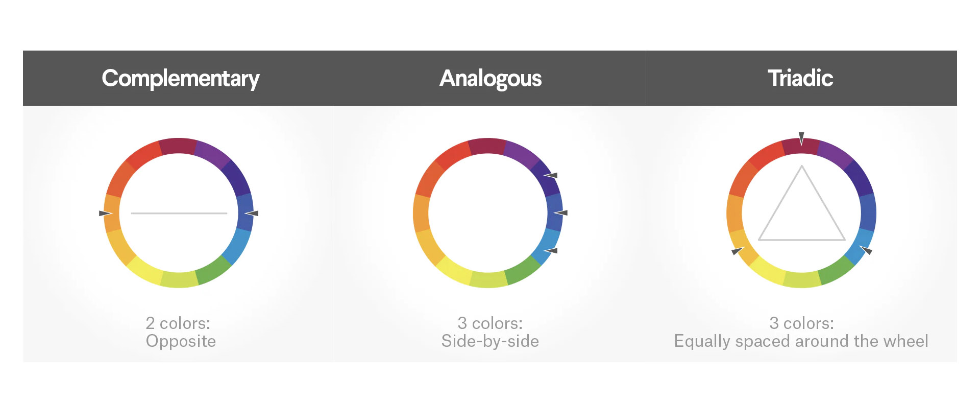Click the "3 colors: Side-by-side" caption
This screenshot has height=402, width=980.
click(490, 332)
